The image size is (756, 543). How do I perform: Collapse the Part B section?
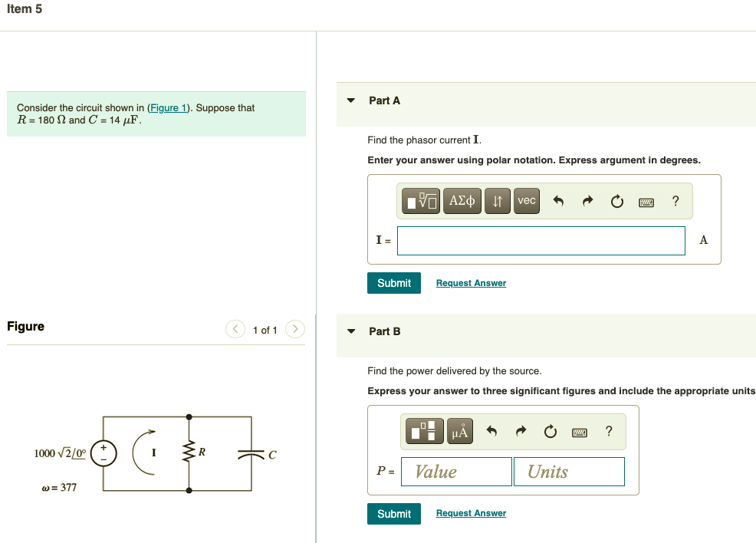(x=351, y=331)
